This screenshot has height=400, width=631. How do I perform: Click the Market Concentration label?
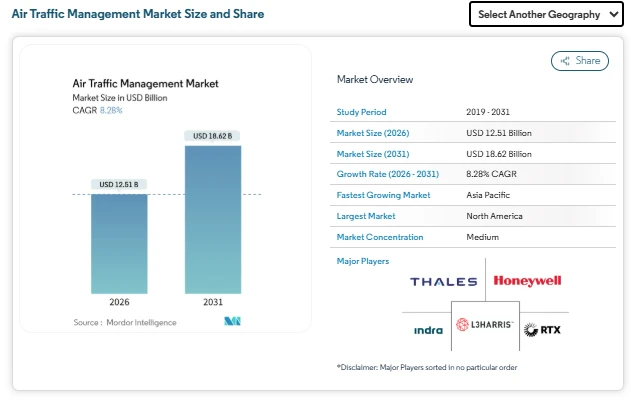380,237
